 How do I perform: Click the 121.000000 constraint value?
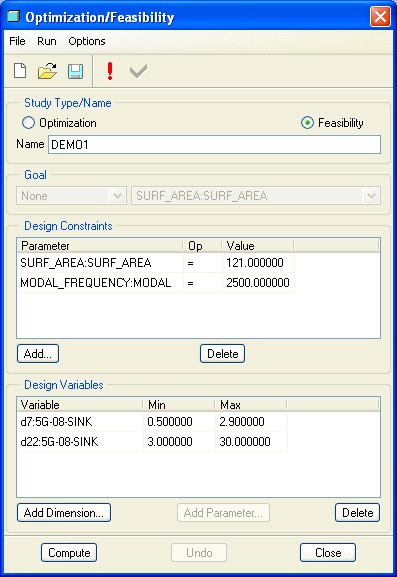pos(255,263)
